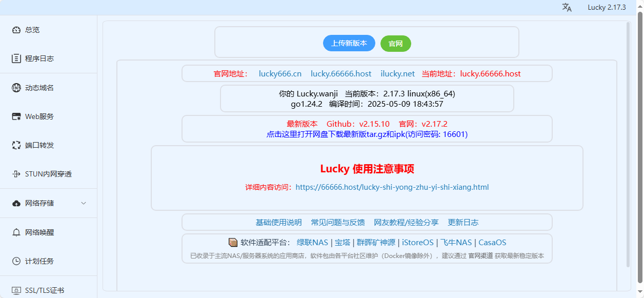
Task: Open 网友教程/经验分享 link
Action: (406, 222)
